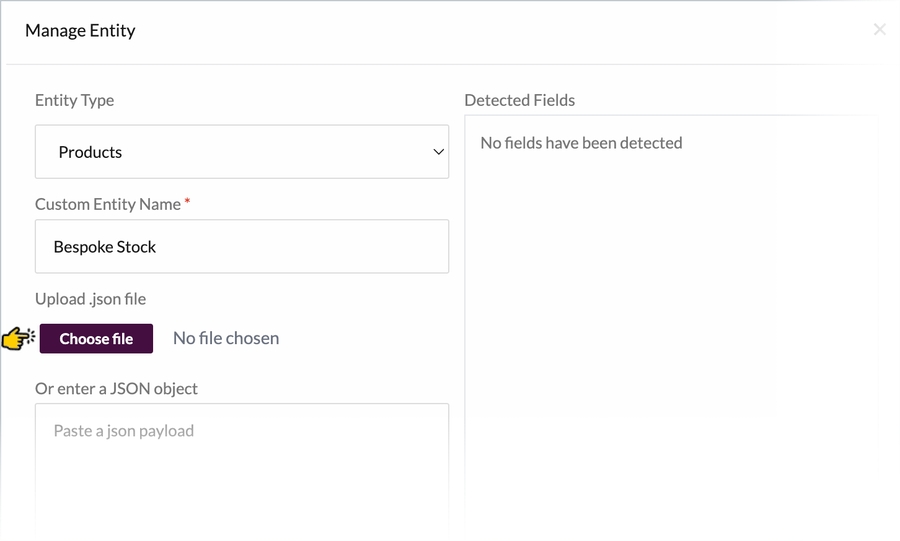The height and width of the screenshot is (541, 900).
Task: Click the Custom Entity Name label
Action: pos(107,204)
